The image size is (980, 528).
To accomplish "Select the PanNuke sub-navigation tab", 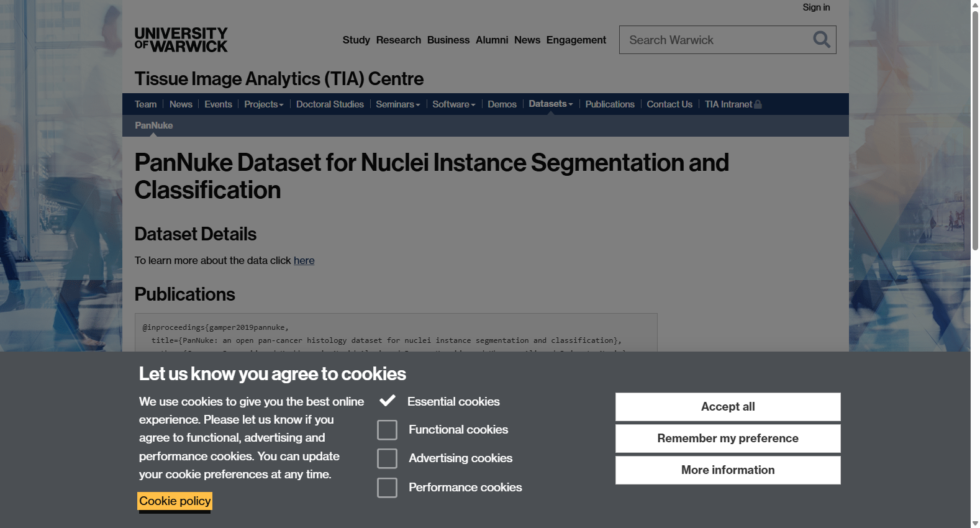I will (x=154, y=125).
